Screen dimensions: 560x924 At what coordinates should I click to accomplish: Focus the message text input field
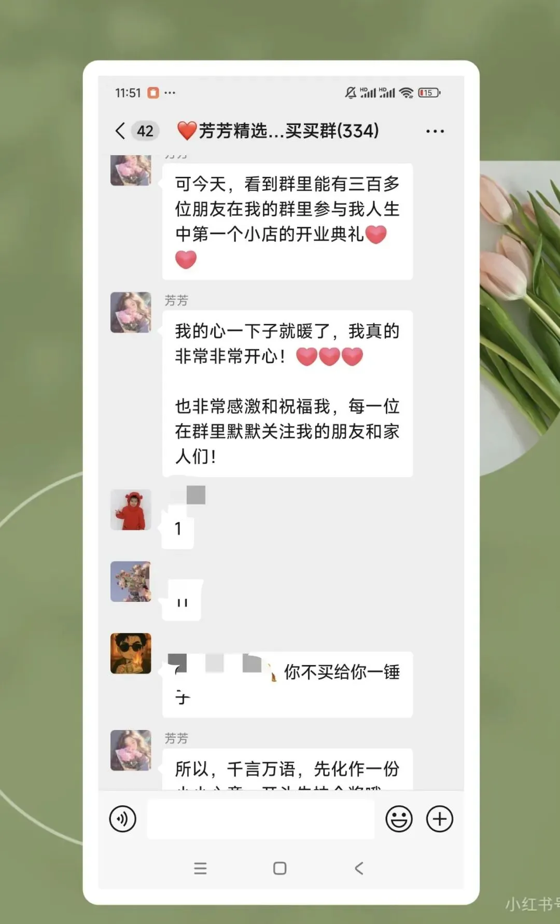click(261, 819)
